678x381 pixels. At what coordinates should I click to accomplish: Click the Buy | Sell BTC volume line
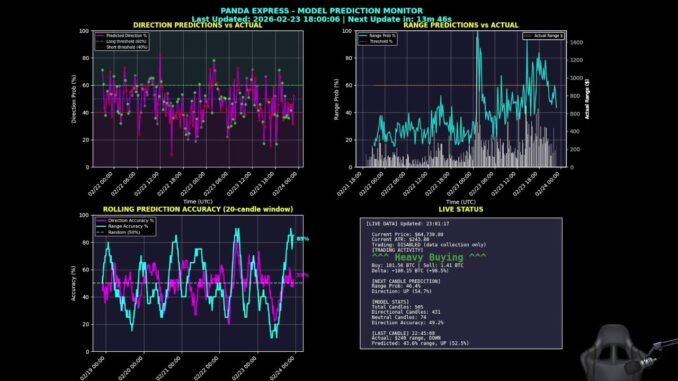pos(417,266)
